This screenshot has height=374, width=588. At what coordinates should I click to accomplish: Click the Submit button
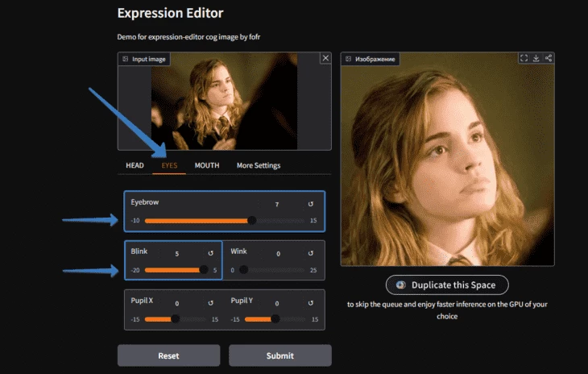click(280, 355)
